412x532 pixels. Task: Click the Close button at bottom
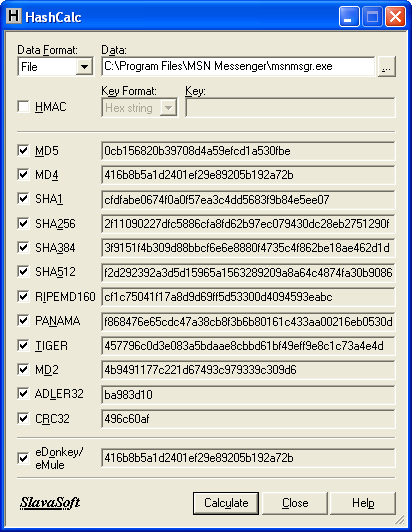coord(295,503)
